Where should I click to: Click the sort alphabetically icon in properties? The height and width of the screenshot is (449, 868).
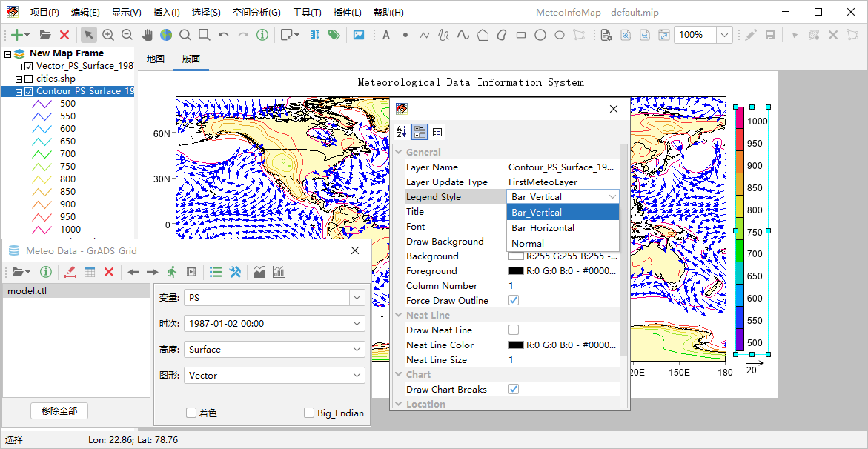click(x=402, y=132)
